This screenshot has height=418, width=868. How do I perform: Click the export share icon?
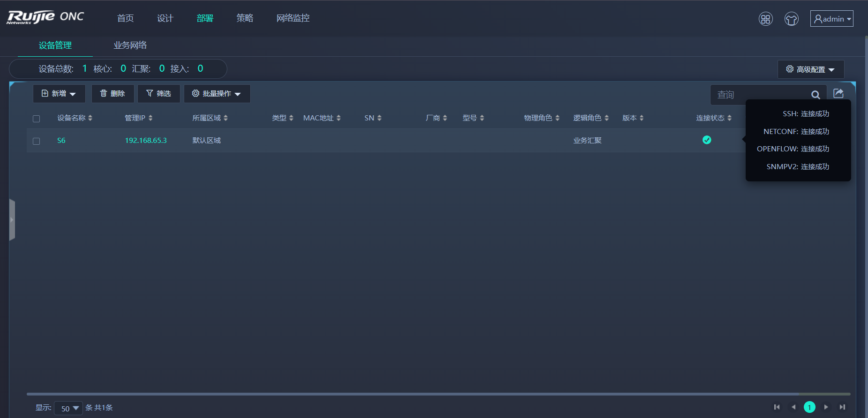tap(838, 93)
